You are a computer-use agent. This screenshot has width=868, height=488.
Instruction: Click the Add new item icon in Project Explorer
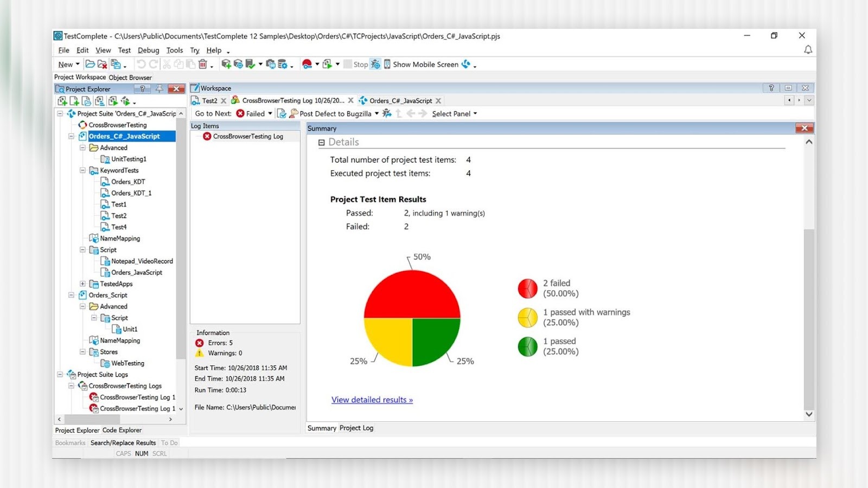click(74, 101)
